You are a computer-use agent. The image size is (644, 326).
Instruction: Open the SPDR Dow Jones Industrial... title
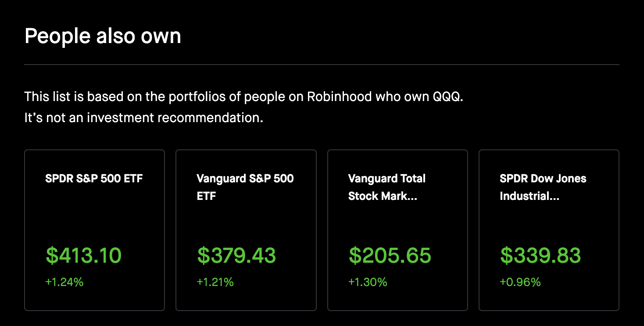[543, 187]
